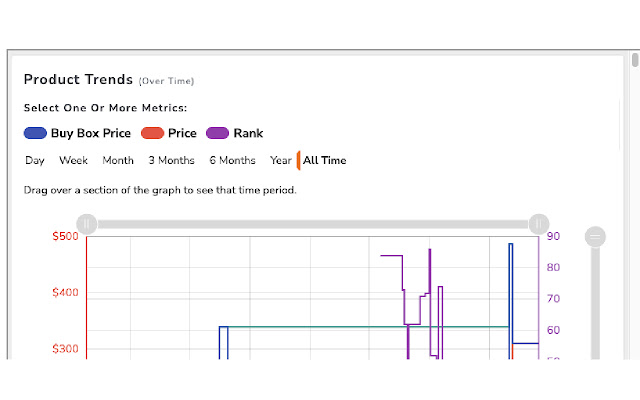Image resolution: width=640 pixels, height=400 pixels.
Task: Select the All Time range
Action: [x=324, y=160]
